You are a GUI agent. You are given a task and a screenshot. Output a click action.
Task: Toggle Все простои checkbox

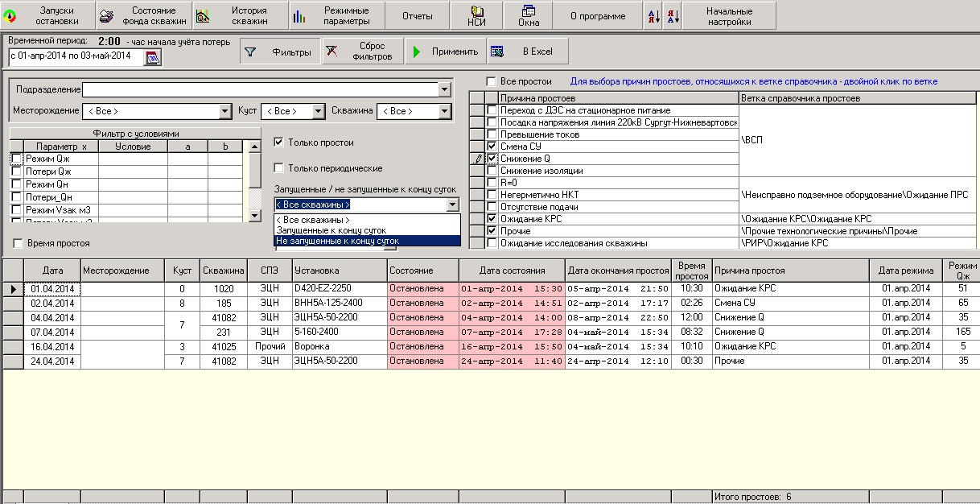click(491, 81)
